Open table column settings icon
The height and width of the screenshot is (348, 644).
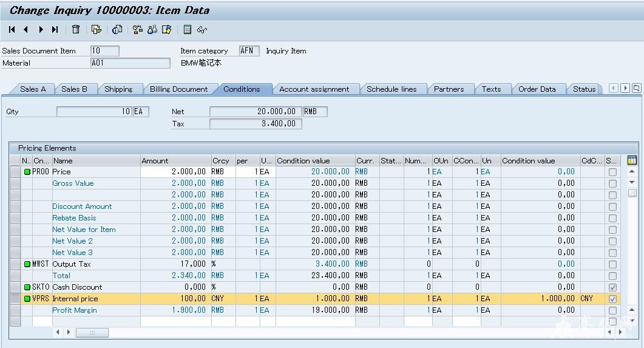632,160
